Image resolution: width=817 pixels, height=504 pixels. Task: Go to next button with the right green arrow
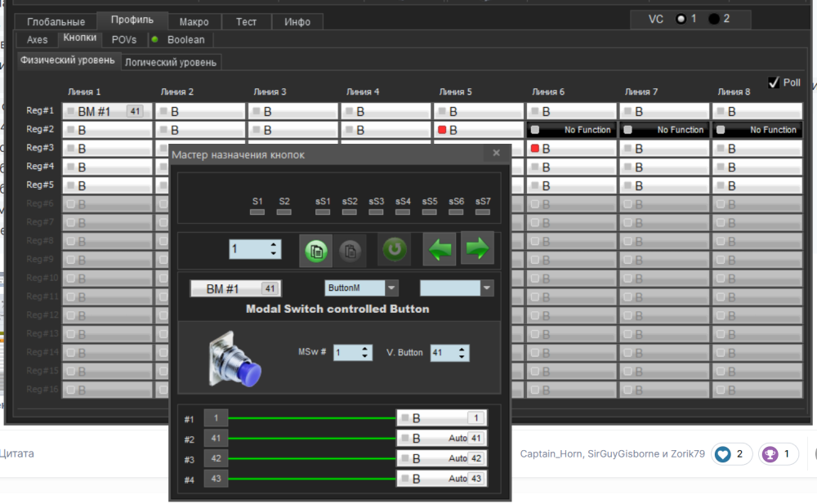coord(477,248)
